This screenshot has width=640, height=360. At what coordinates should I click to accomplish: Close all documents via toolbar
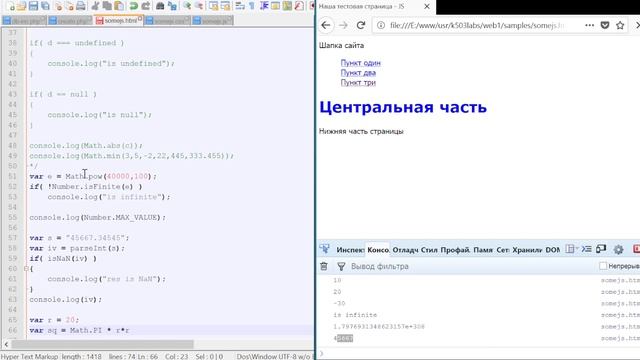click(x=70, y=6)
